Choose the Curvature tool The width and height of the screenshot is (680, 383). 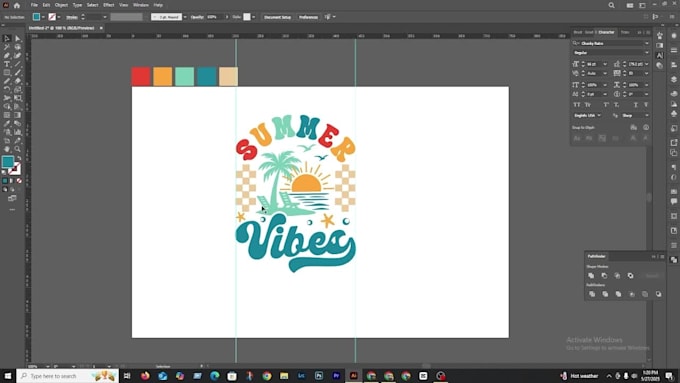18,56
